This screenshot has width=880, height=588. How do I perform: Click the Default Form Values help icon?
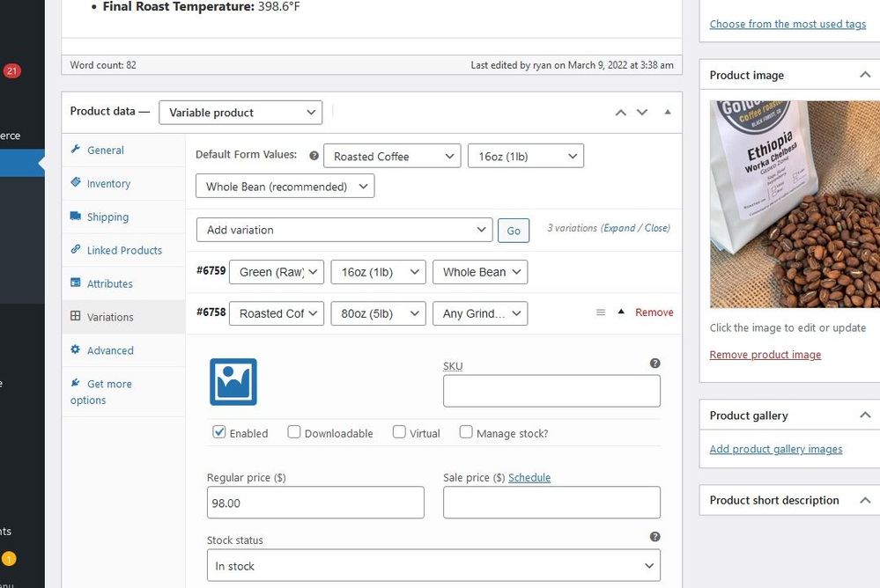point(314,156)
